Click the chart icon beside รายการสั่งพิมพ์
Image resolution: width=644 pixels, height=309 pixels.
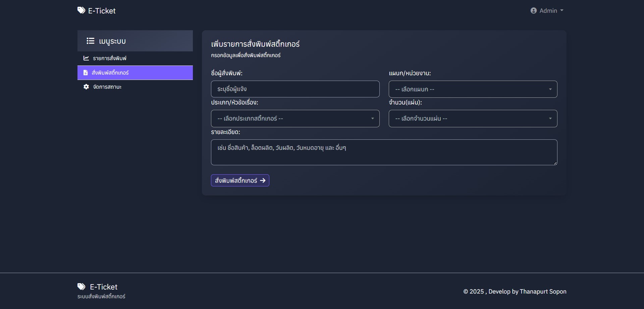(86, 58)
